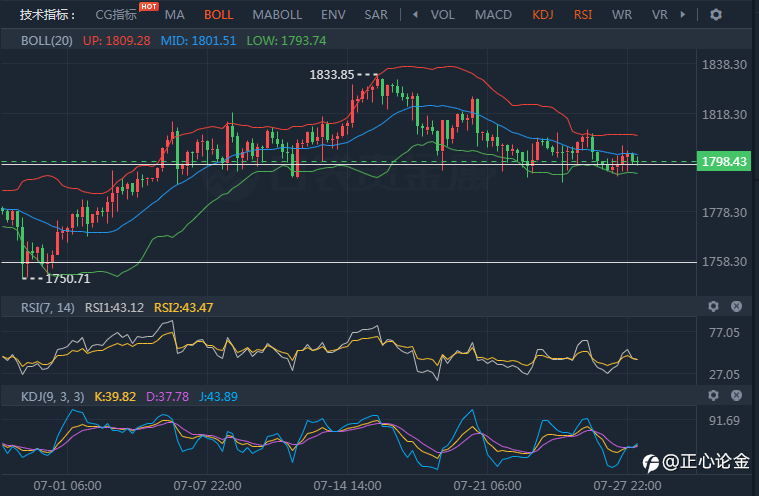The height and width of the screenshot is (496, 759).
Task: Switch to MABOLL indicator
Action: pyautogui.click(x=277, y=15)
